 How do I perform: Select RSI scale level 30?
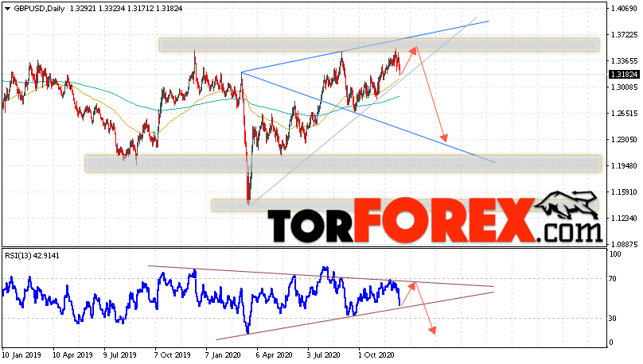coord(613,319)
